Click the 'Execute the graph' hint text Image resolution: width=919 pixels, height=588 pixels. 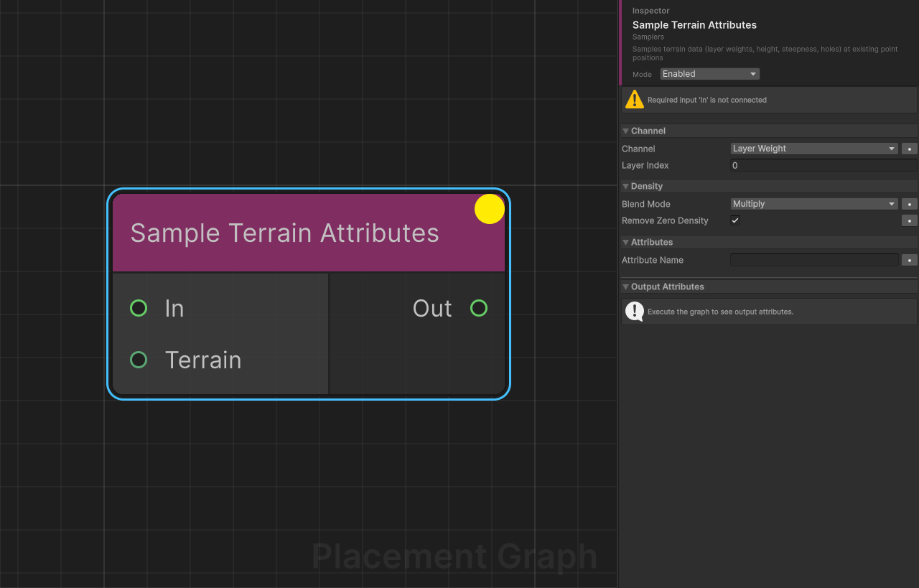click(720, 312)
